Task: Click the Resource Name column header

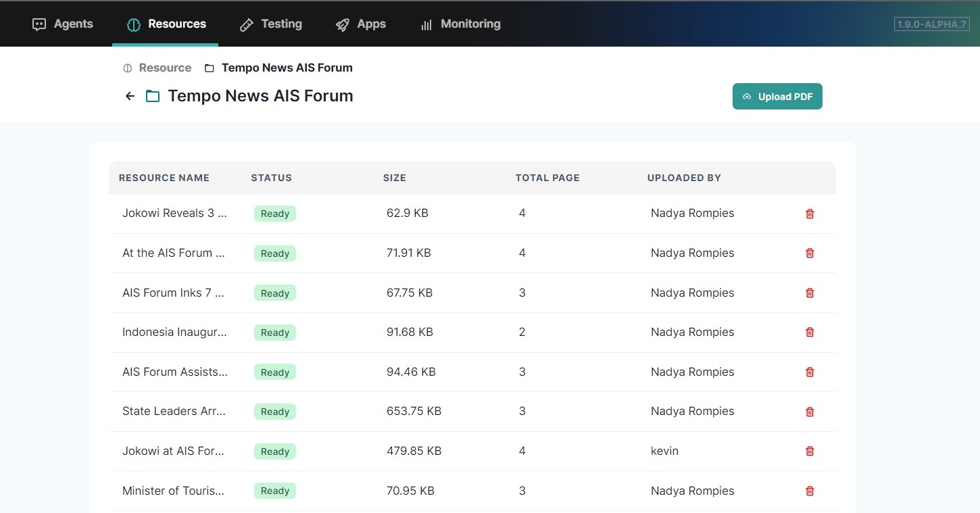Action: pos(164,178)
